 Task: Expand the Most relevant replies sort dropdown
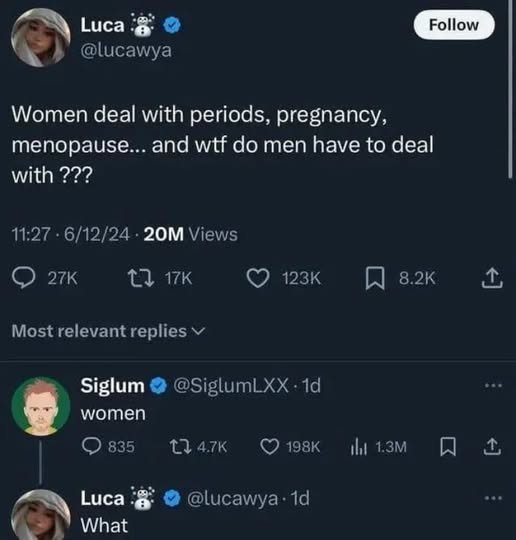pyautogui.click(x=109, y=331)
